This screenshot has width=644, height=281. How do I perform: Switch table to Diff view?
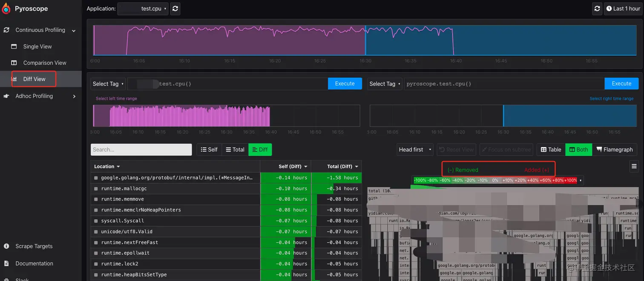tap(260, 149)
